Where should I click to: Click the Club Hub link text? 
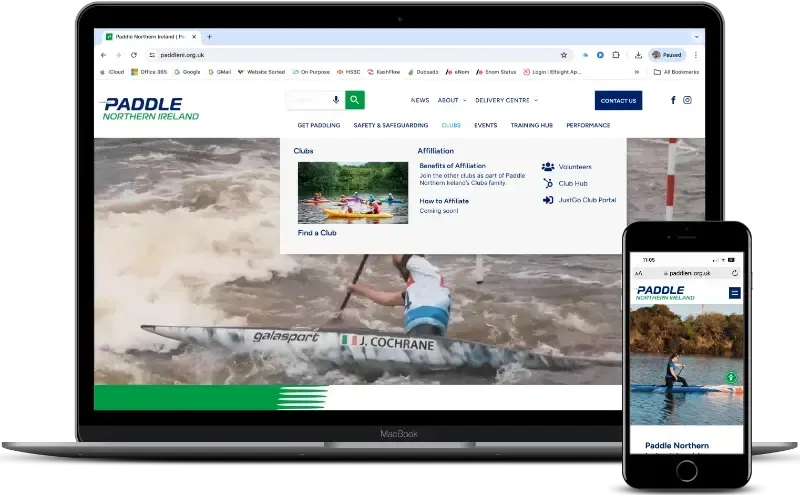point(573,184)
